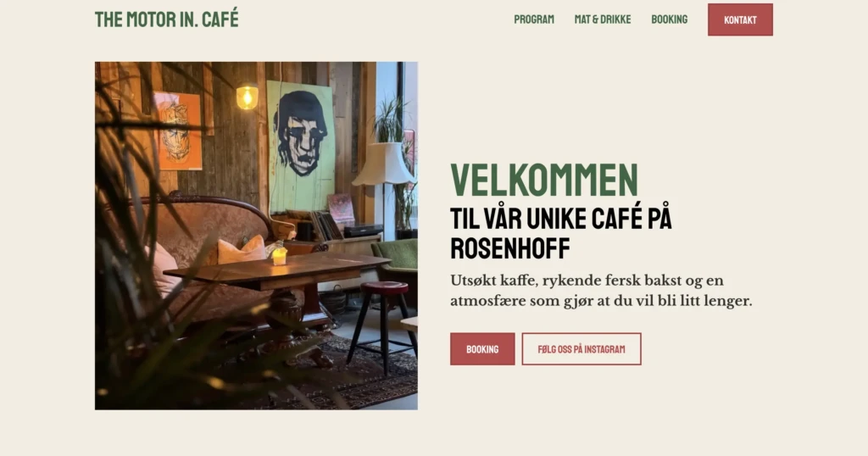Screen dimensions: 868x456
Task: Open the Mat & Drikke menu item
Action: (603, 19)
